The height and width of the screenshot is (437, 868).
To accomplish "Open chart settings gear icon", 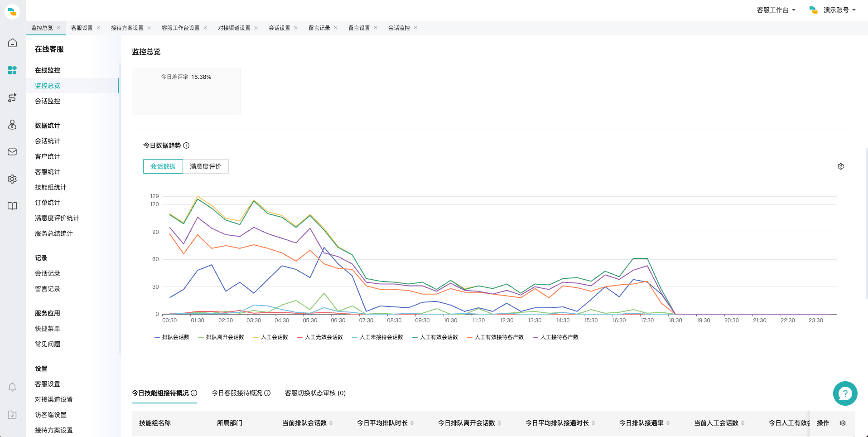I will tap(841, 166).
